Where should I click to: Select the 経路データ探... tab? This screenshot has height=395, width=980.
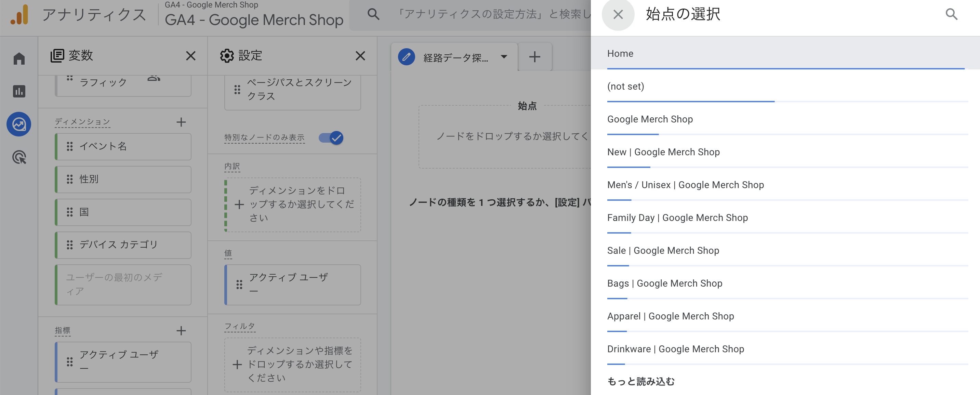pyautogui.click(x=455, y=58)
